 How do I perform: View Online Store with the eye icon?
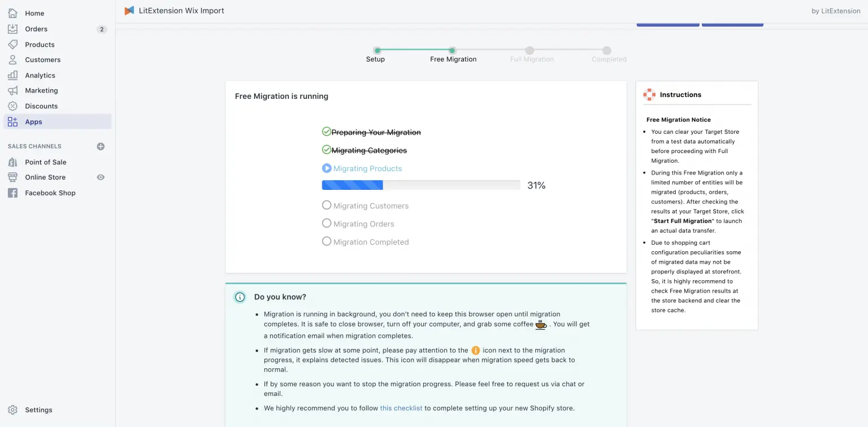click(101, 177)
